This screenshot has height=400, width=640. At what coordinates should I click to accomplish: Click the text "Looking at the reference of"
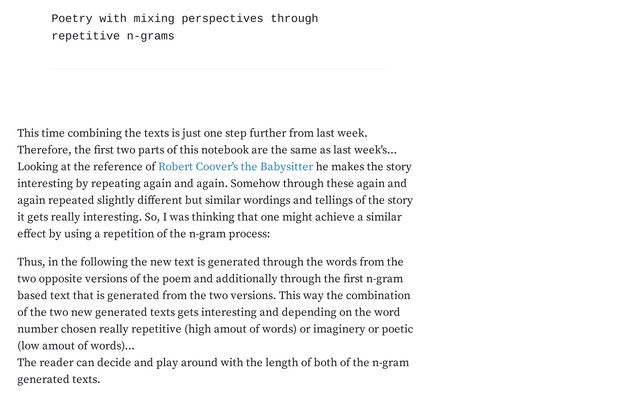(86, 167)
